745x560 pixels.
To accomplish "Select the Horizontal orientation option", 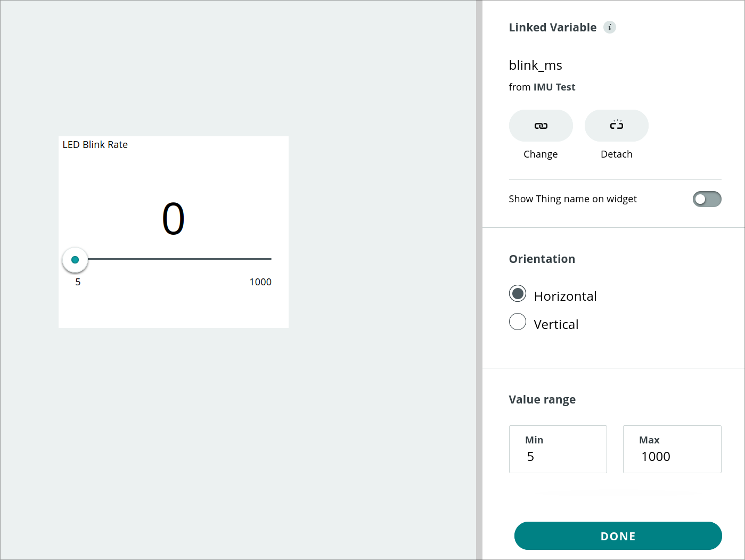I will coord(517,293).
